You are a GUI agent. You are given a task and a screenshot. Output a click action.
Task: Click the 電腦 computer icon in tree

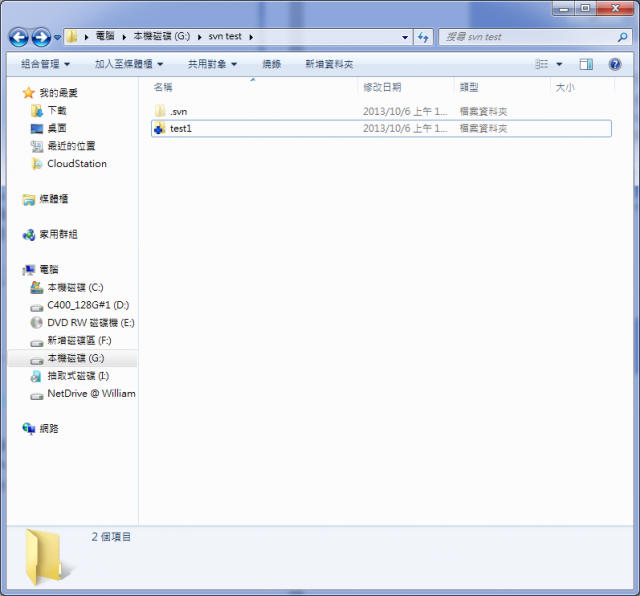(29, 270)
